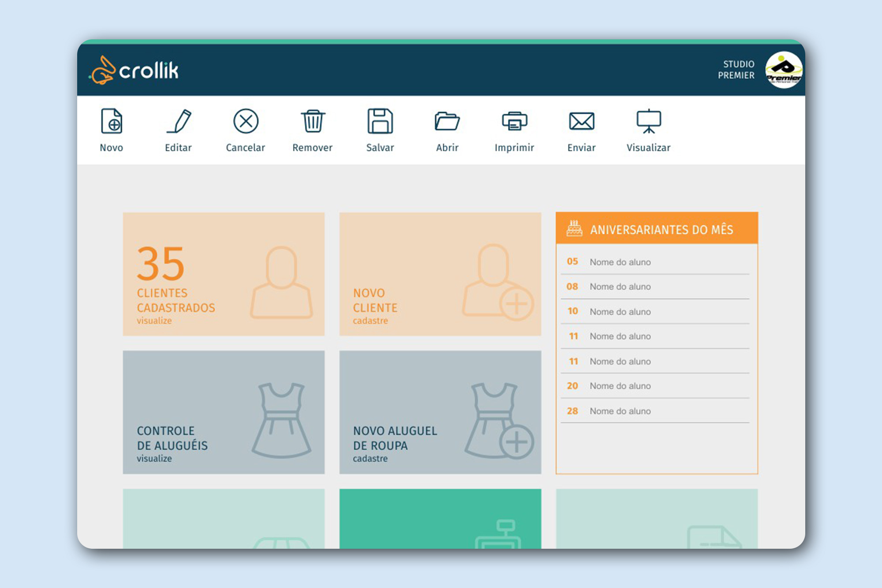
Task: Open the 35 Clientes Cadastrados tile
Action: (x=224, y=274)
